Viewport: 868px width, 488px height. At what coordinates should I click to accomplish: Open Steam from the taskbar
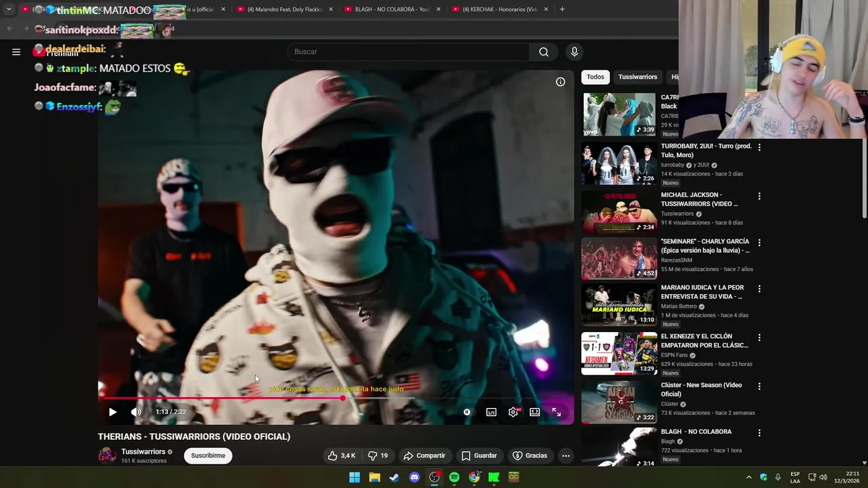click(x=394, y=477)
